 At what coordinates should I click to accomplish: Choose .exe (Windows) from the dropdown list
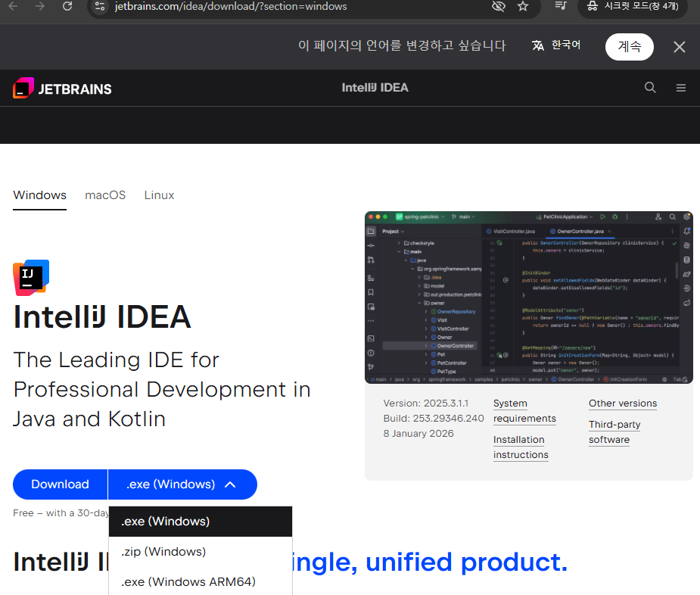tap(201, 522)
